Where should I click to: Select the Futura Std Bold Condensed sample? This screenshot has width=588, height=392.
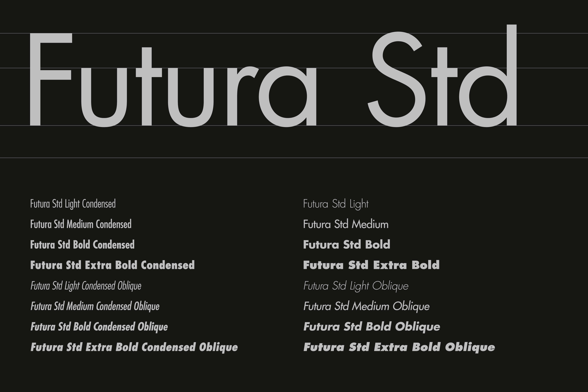click(82, 245)
